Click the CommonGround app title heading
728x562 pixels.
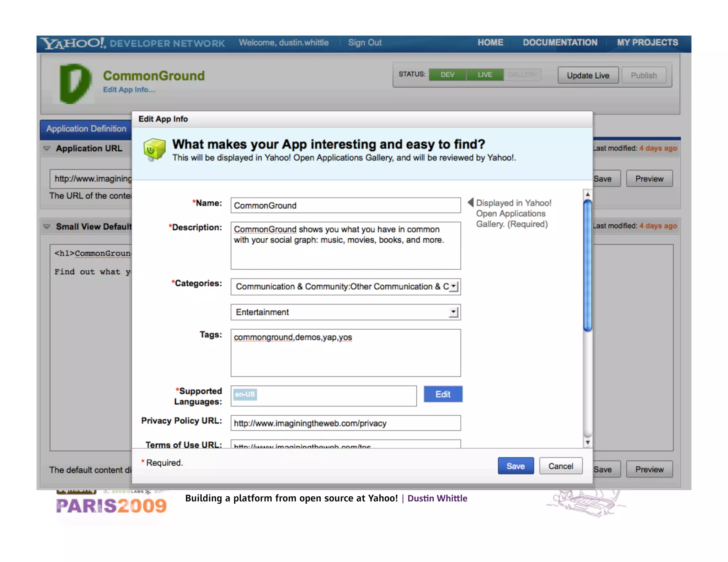tap(154, 76)
